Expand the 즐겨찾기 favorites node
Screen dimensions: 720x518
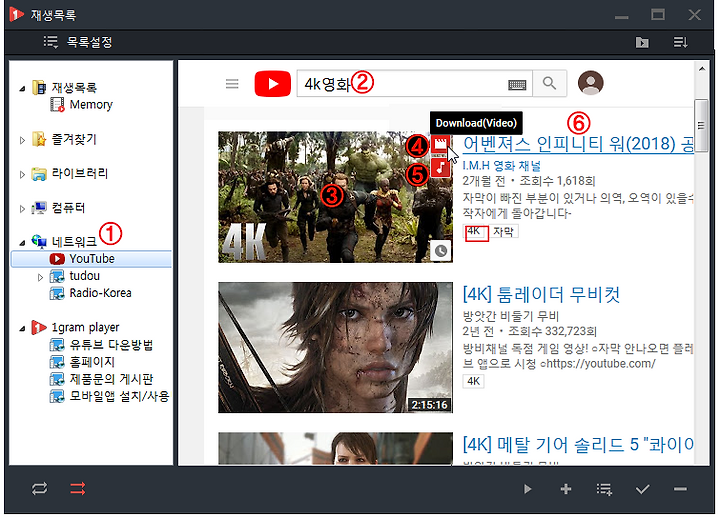click(22, 140)
